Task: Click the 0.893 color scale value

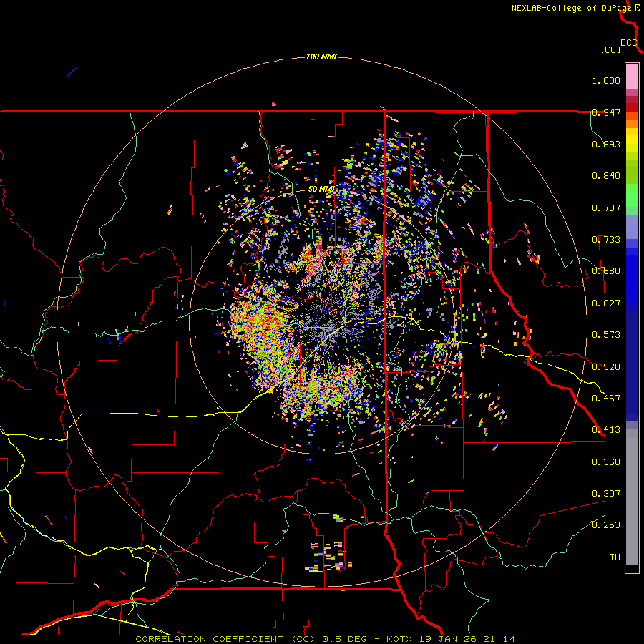Action: [x=606, y=144]
